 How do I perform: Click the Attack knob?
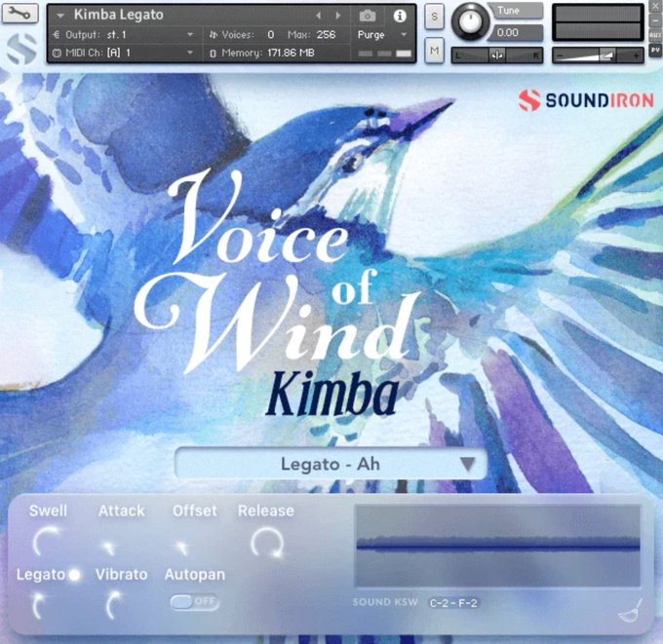pos(108,548)
